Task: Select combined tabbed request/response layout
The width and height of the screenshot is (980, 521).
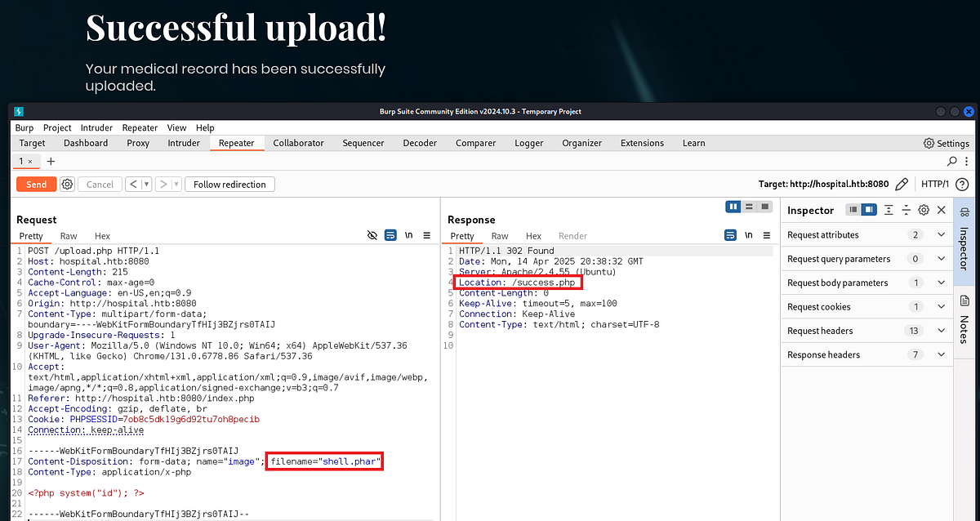Action: [765, 207]
